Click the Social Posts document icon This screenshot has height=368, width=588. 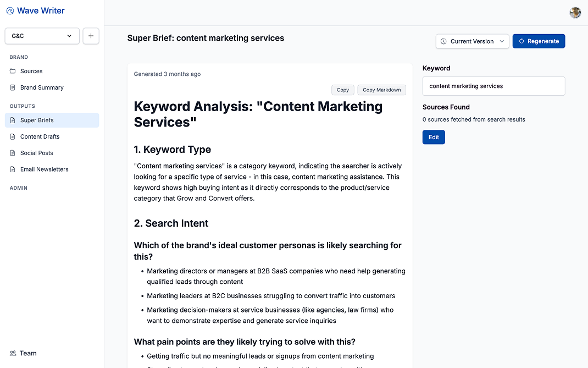[x=13, y=153]
